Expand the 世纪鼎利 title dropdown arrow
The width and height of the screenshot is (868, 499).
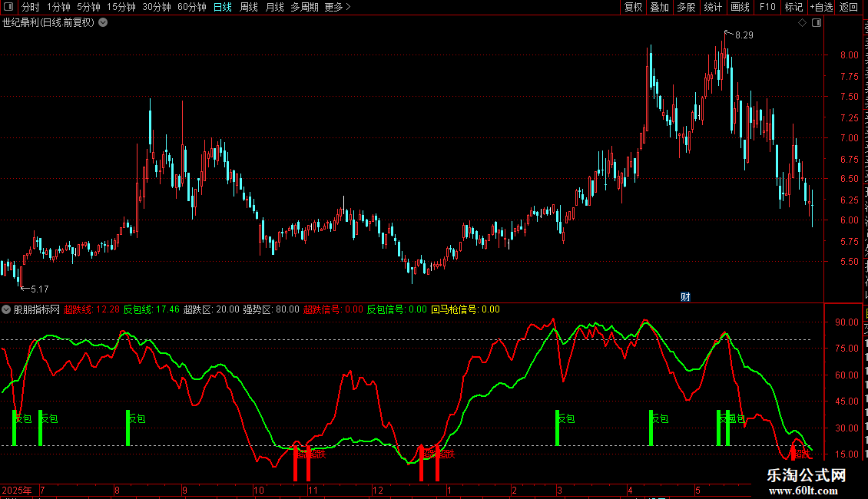click(x=103, y=23)
